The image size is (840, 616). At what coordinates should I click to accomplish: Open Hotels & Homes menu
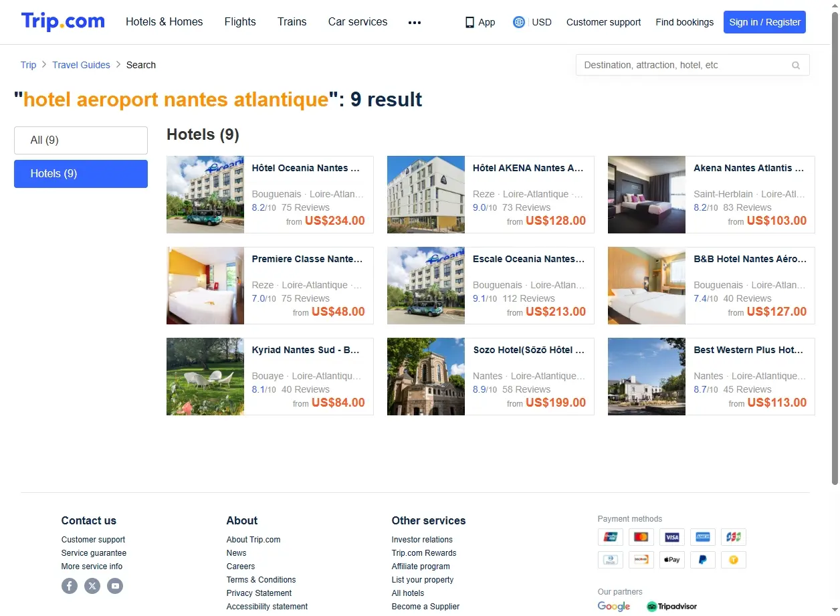[165, 22]
